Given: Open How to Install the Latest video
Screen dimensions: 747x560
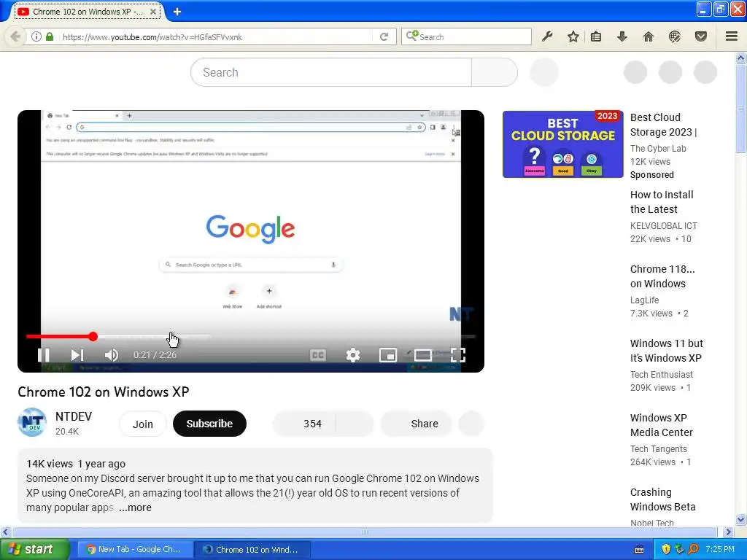Looking at the screenshot, I should pyautogui.click(x=662, y=202).
